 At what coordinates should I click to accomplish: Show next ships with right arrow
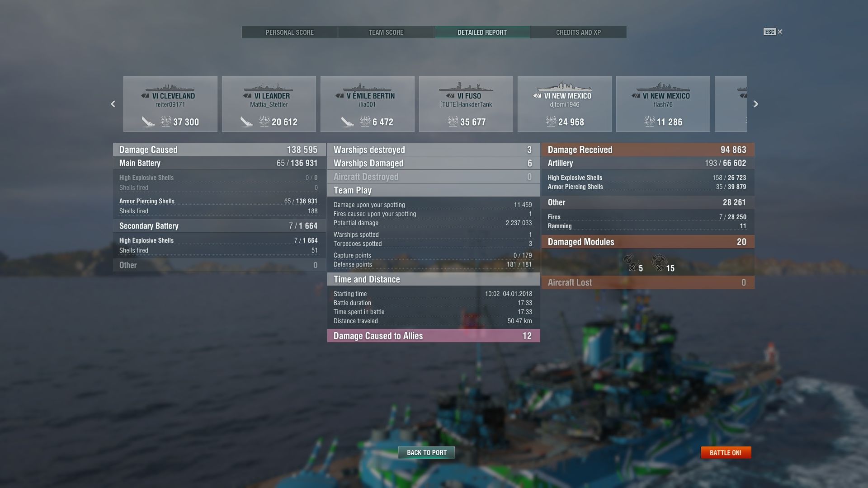pyautogui.click(x=755, y=104)
